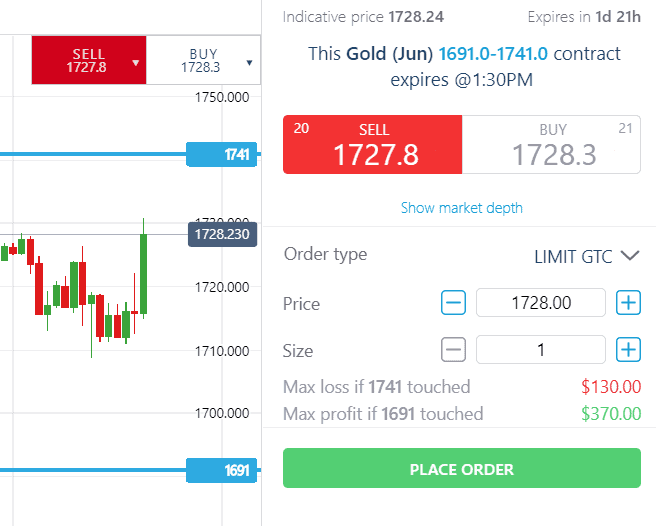Viewport: 656px width, 526px height.
Task: Click the Size input field
Action: pos(541,349)
